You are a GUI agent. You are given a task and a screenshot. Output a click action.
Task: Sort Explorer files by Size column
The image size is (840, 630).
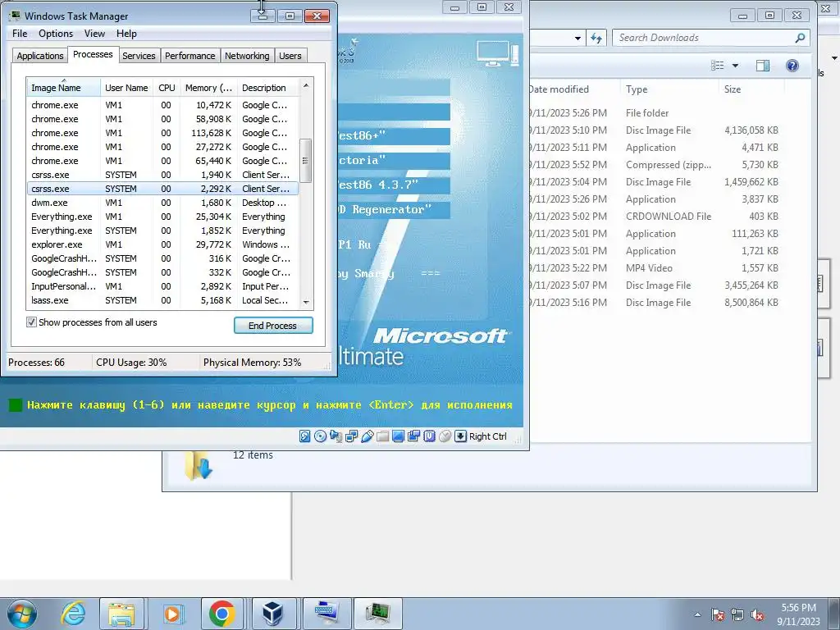tap(751, 89)
